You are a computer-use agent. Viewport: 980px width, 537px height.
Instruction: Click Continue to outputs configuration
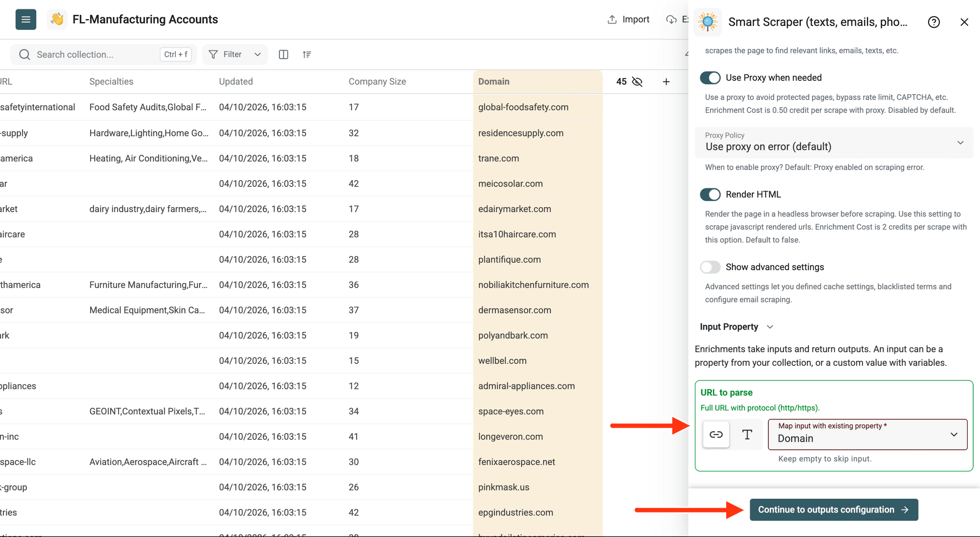pyautogui.click(x=833, y=510)
